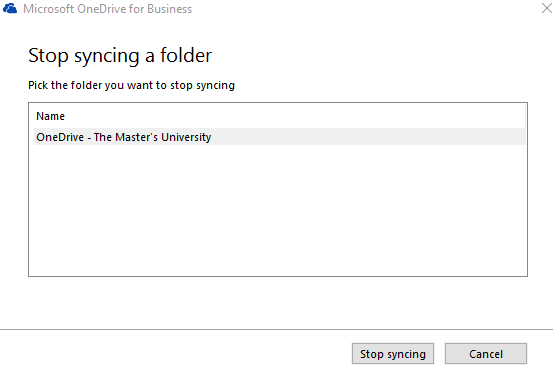
Task: Click the Stop syncing button
Action: [393, 353]
